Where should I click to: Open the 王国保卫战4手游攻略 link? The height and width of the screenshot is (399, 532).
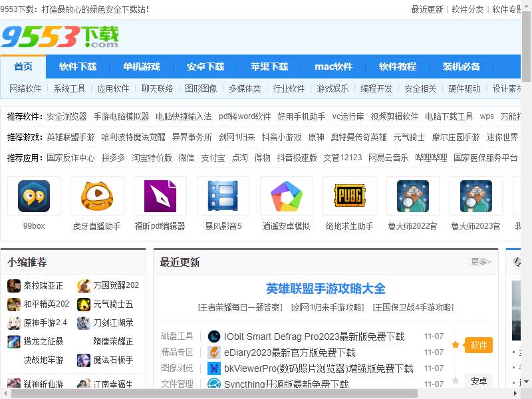(413, 307)
